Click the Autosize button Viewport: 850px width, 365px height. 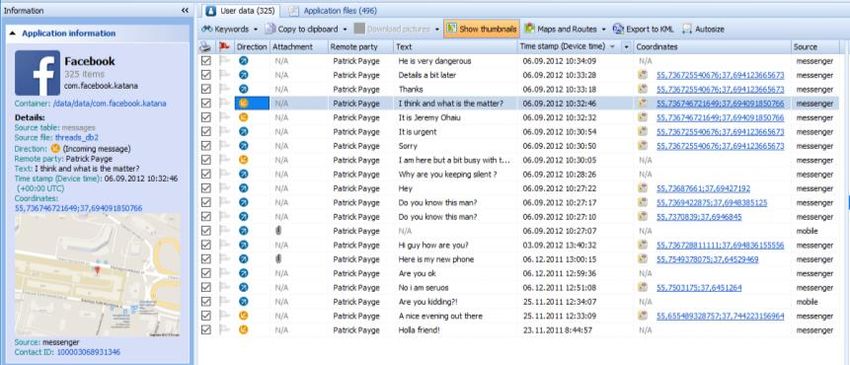coord(703,29)
